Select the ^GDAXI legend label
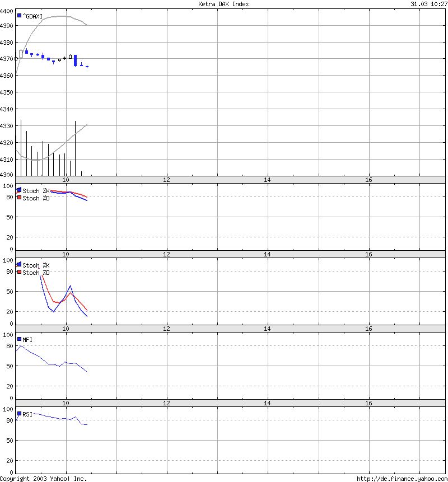Viewport: 448px width, 482px height. point(32,16)
